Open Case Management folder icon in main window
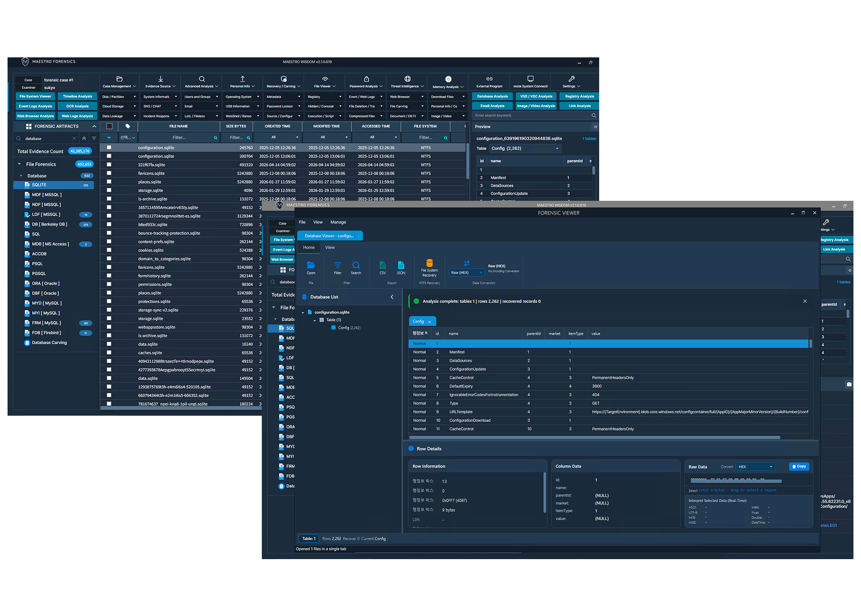This screenshot has height=616, width=861. click(x=119, y=79)
